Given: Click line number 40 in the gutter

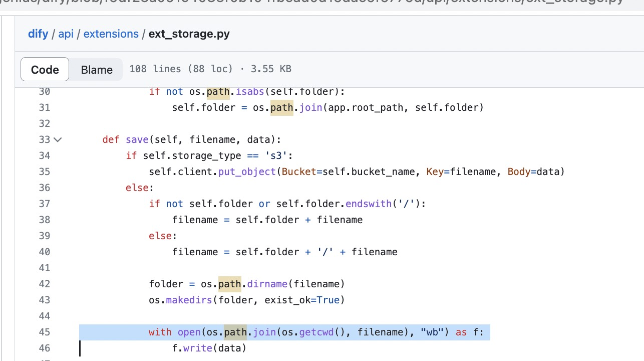Looking at the screenshot, I should pos(44,252).
